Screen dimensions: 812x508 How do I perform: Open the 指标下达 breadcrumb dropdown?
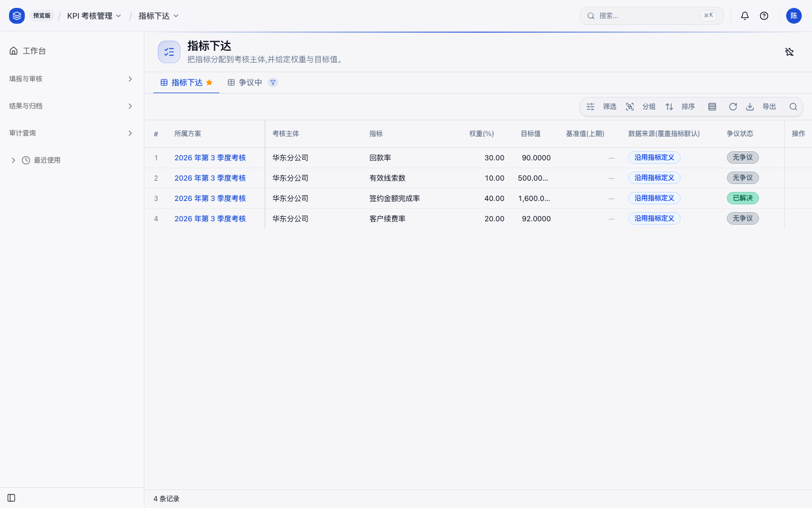(x=158, y=16)
